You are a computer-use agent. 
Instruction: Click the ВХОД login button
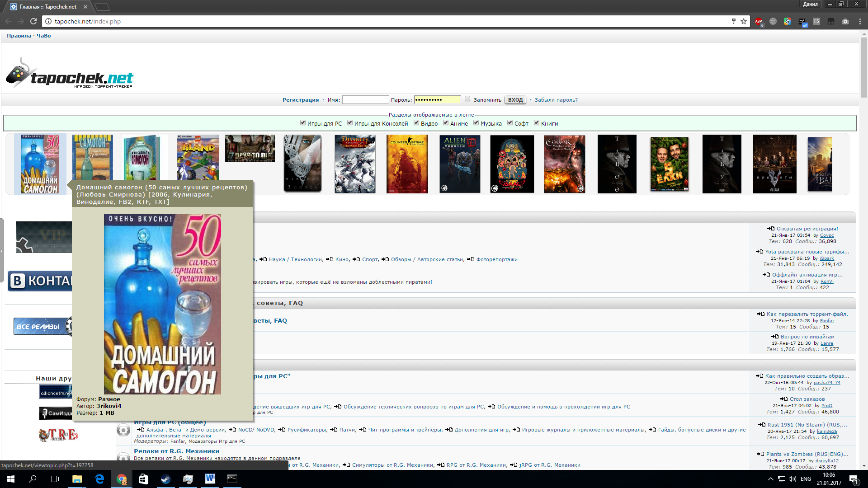(515, 100)
